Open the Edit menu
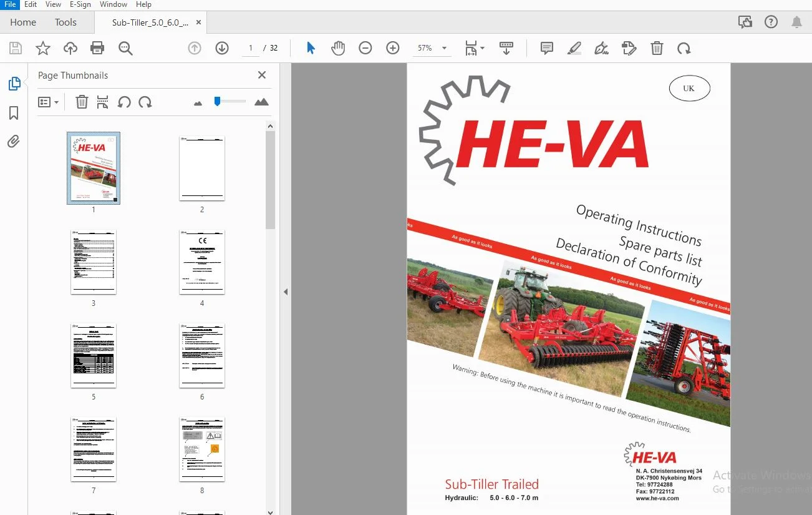This screenshot has height=515, width=812. 31,4
